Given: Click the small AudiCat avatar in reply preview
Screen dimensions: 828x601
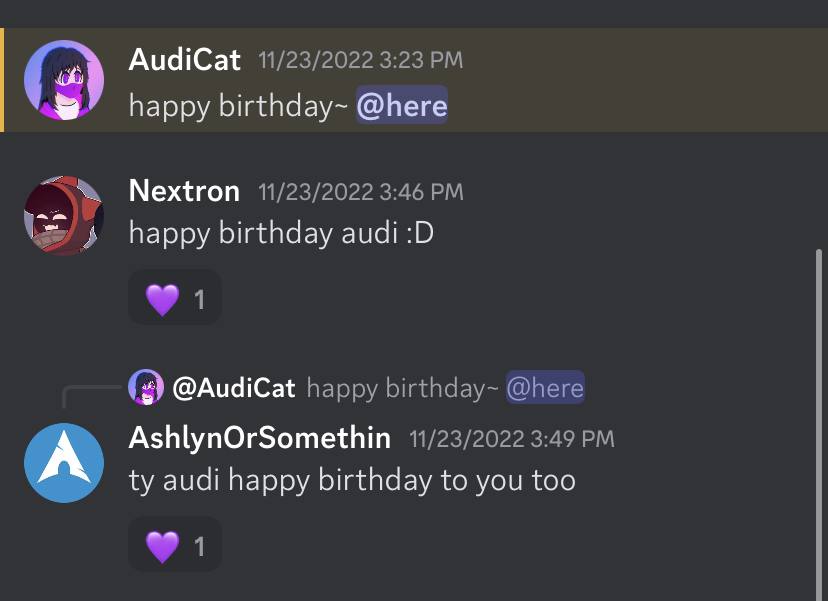Looking at the screenshot, I should 146,387.
